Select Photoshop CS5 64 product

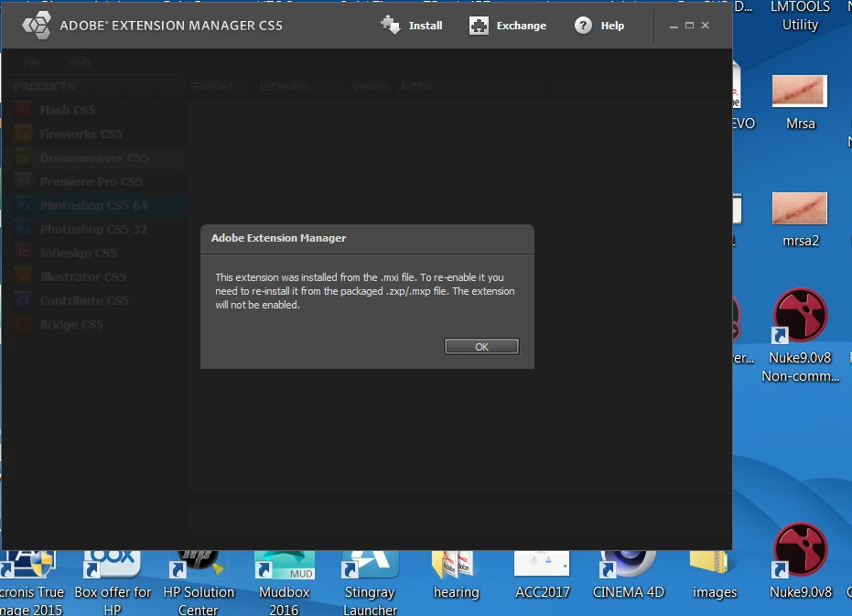[93, 206]
